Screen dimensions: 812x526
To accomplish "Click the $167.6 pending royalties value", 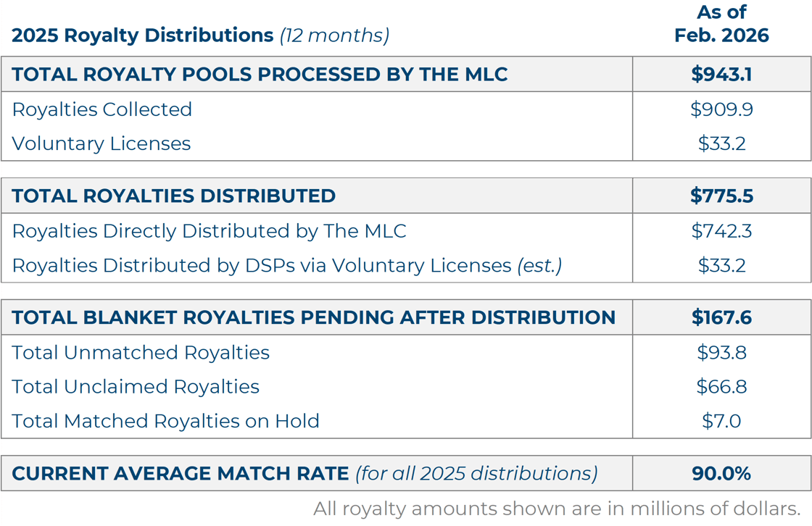I will point(721,317).
